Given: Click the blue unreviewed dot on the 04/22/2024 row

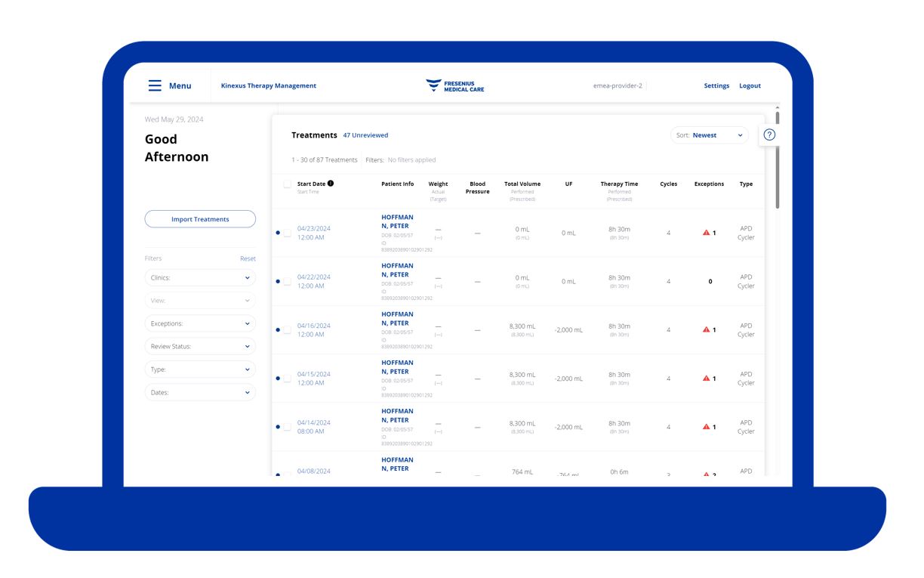Looking at the screenshot, I should 277,280.
